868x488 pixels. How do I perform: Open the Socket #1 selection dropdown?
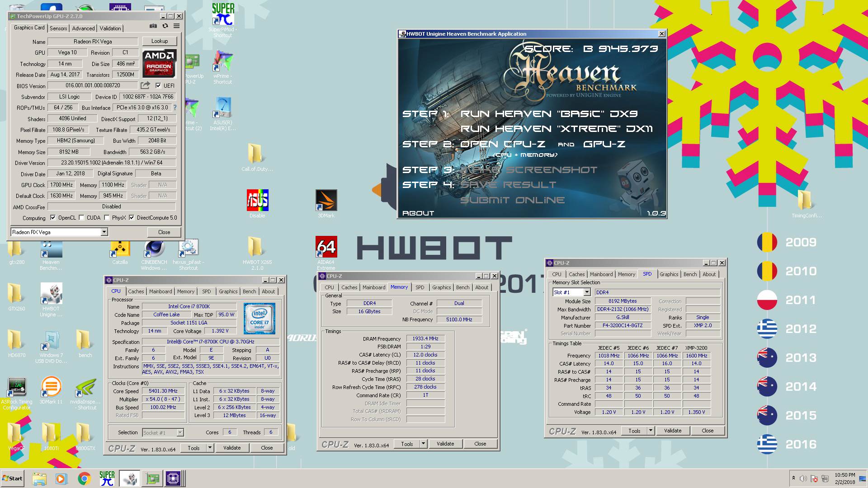coord(180,433)
